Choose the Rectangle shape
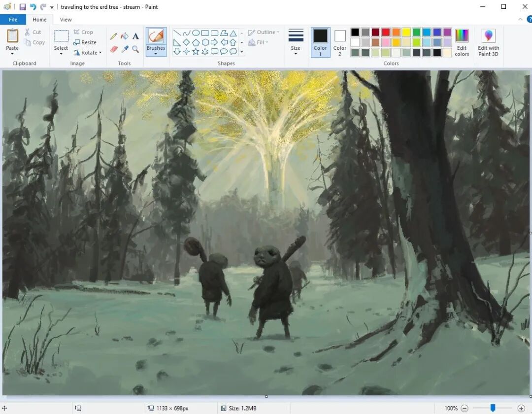 [205, 33]
